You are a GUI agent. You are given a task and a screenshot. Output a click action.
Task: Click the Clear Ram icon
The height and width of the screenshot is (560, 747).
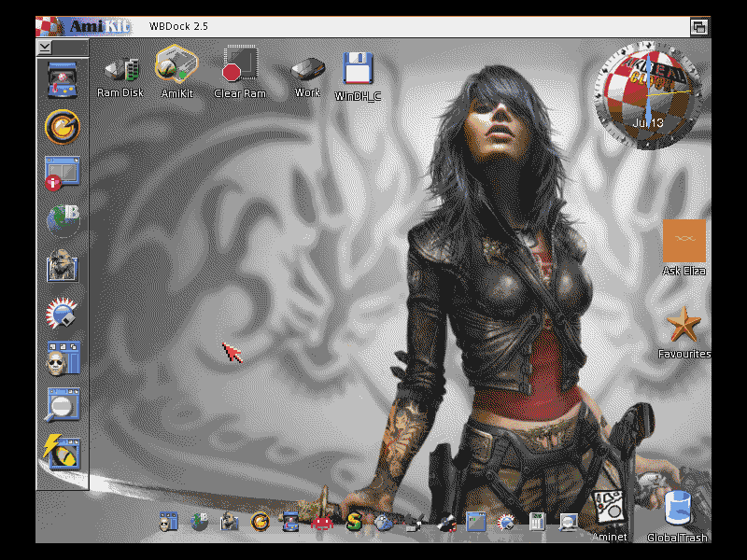click(240, 63)
